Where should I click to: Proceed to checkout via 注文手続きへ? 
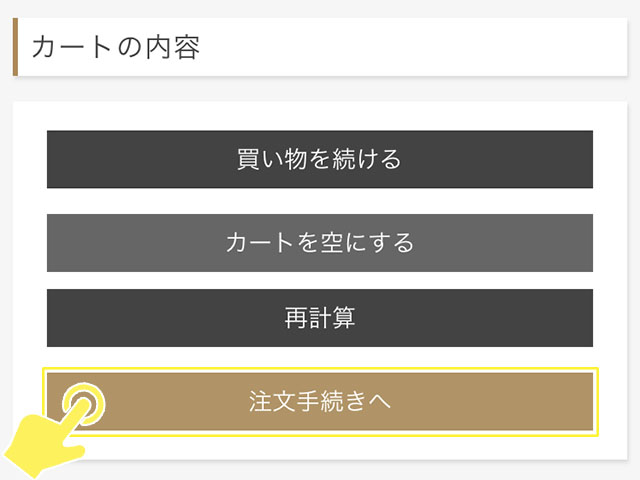(x=320, y=402)
